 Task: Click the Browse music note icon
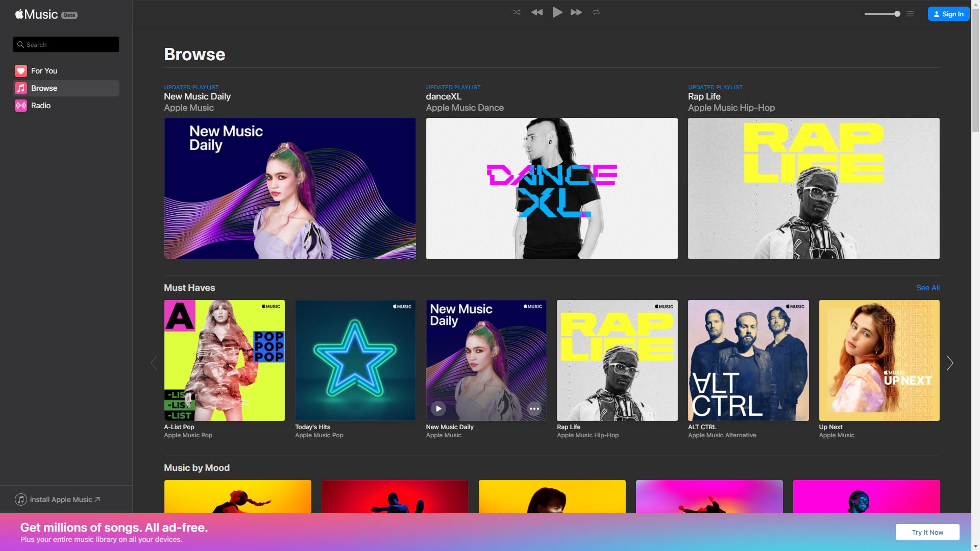21,88
